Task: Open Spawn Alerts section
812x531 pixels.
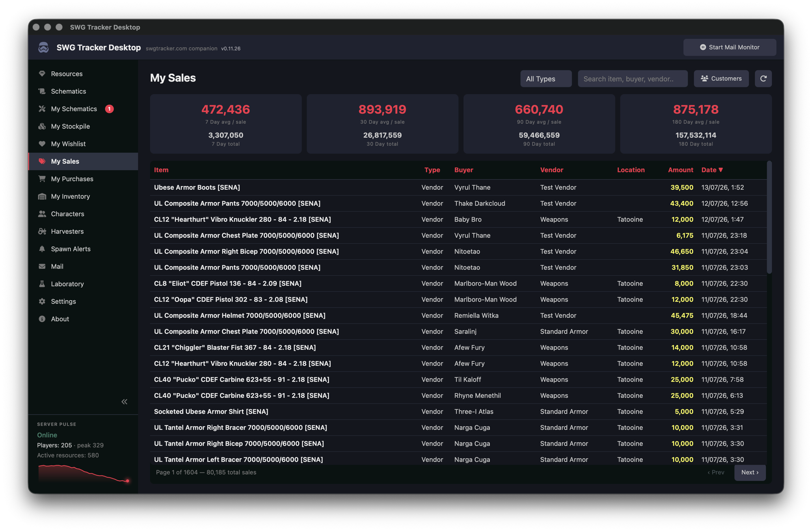Action: point(83,249)
